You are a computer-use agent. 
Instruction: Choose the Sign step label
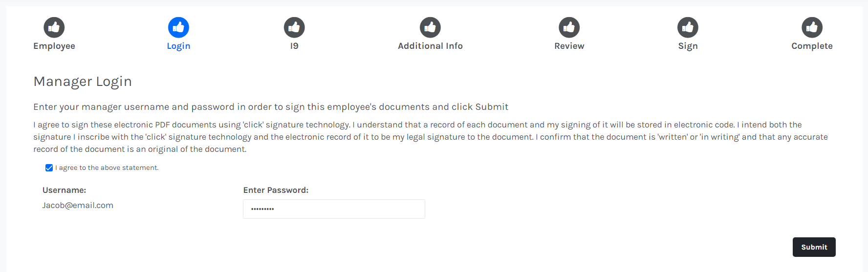[688, 46]
